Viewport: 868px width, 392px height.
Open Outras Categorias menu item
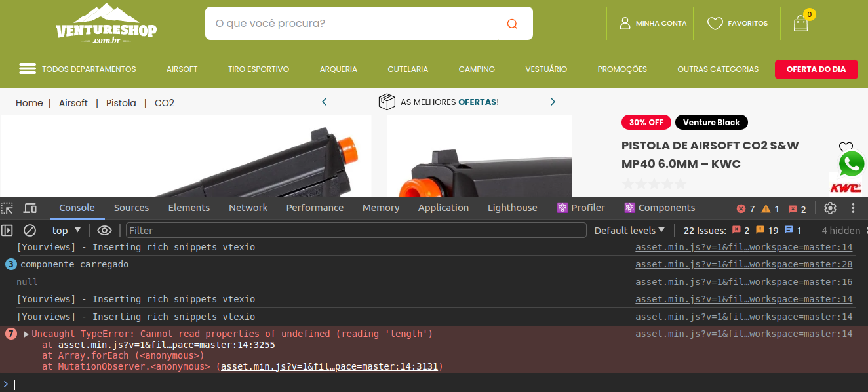718,69
